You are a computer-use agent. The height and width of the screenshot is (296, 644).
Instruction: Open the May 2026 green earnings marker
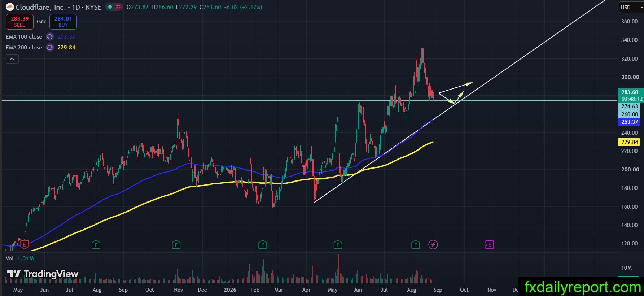(338, 245)
